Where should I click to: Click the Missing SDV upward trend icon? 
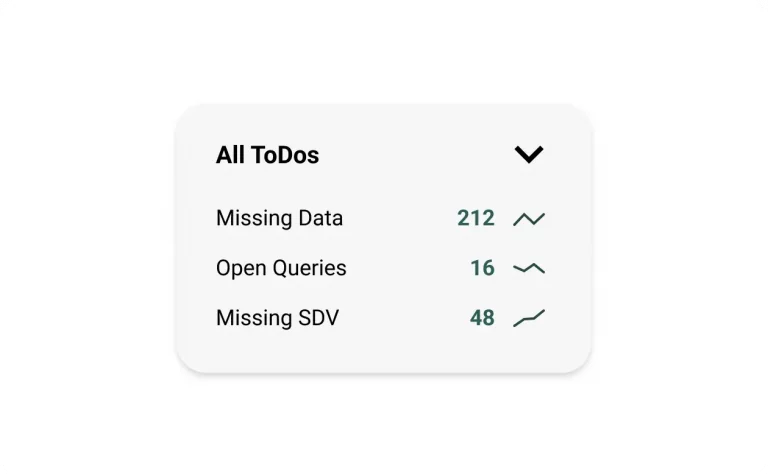pos(529,318)
